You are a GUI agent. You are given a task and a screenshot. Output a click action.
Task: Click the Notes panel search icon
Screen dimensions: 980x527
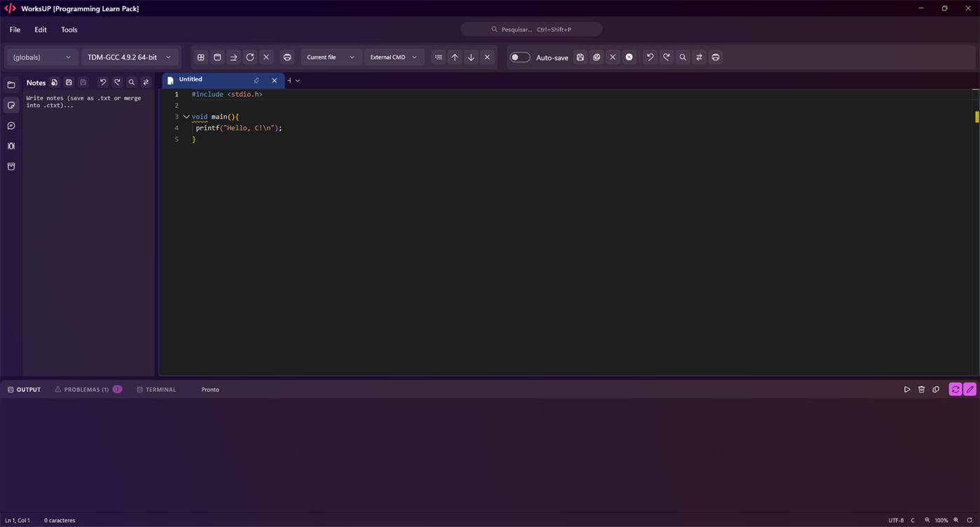pyautogui.click(x=132, y=83)
